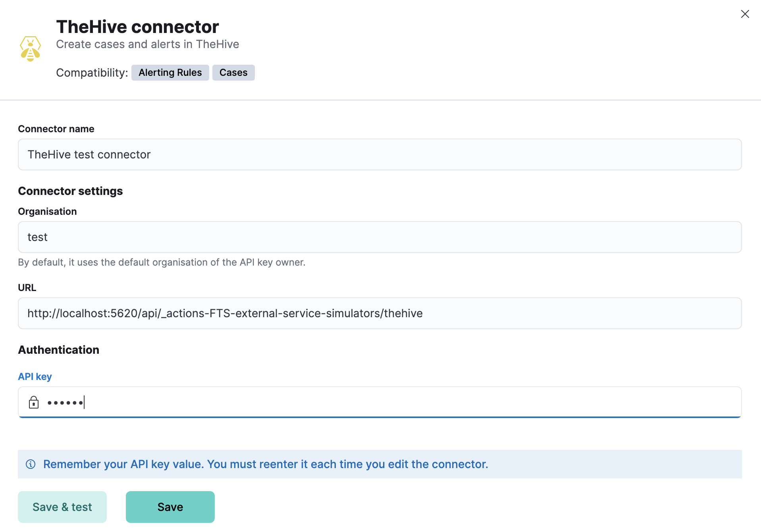Viewport: 761px width, 532px height.
Task: Open the API key documentation link
Action: [35, 376]
